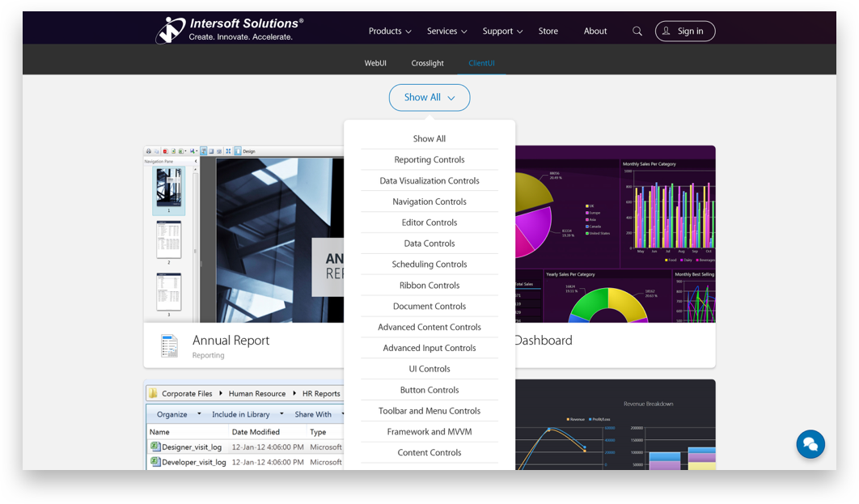859x504 pixels.
Task: Open the search magnifier icon
Action: [637, 32]
